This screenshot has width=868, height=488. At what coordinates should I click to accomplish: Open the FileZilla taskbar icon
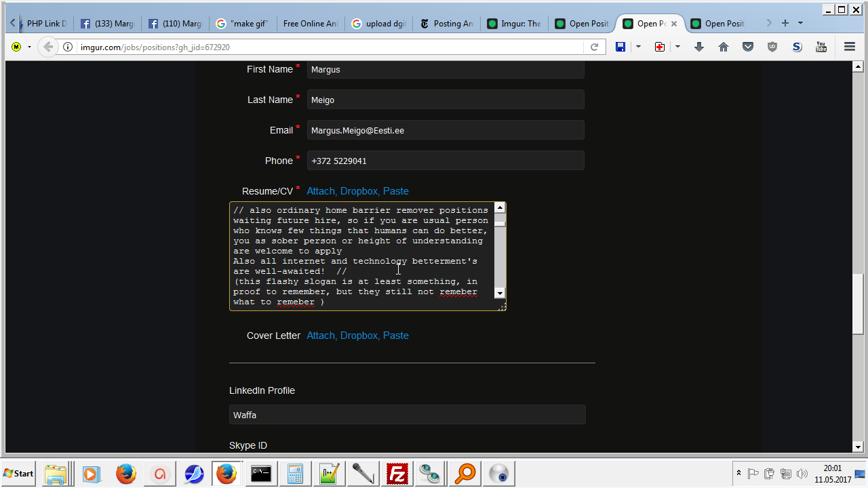click(397, 474)
